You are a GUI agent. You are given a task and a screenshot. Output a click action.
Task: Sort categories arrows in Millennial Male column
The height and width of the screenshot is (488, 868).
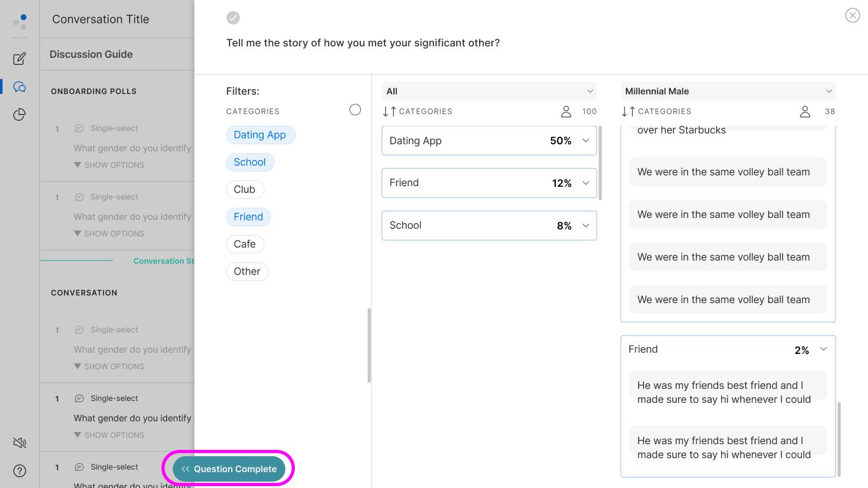[x=628, y=111]
